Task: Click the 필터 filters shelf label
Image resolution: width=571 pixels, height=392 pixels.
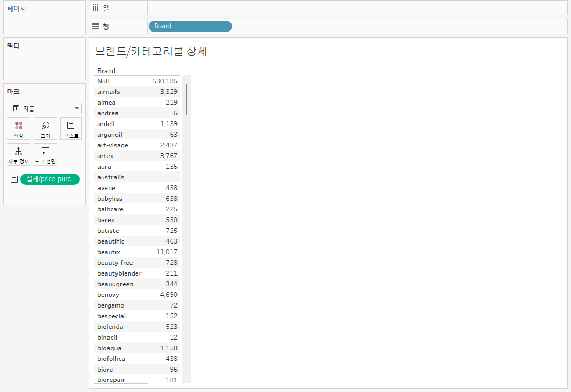Action: 13,46
